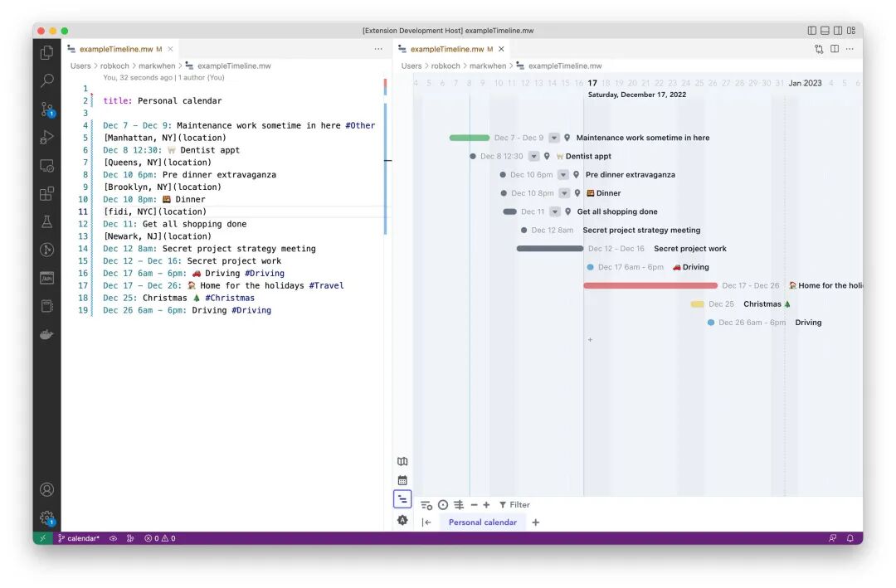Expand dropdown for Dec 7 - Dec 9 event
Screen dimensions: 896x588
(553, 138)
